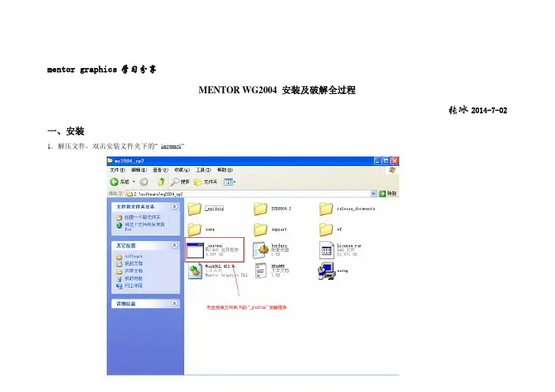555x392 pixels.
Task: Open the address bar dropdown arrow
Action: tap(373, 193)
